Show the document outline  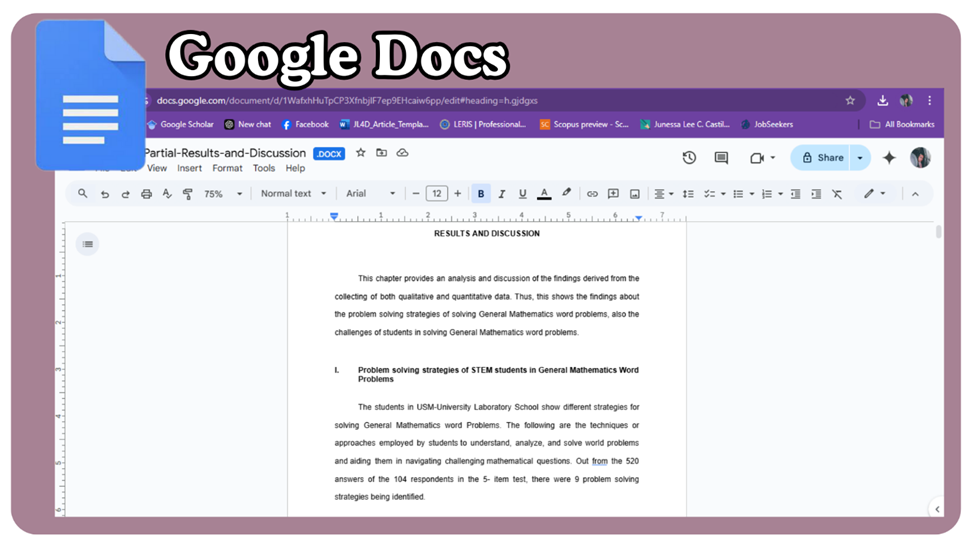[x=88, y=244]
